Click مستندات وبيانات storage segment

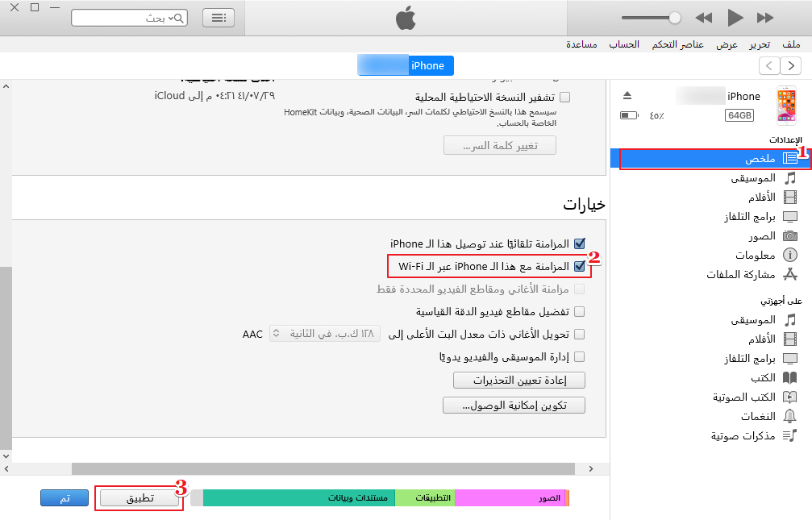[x=299, y=497]
